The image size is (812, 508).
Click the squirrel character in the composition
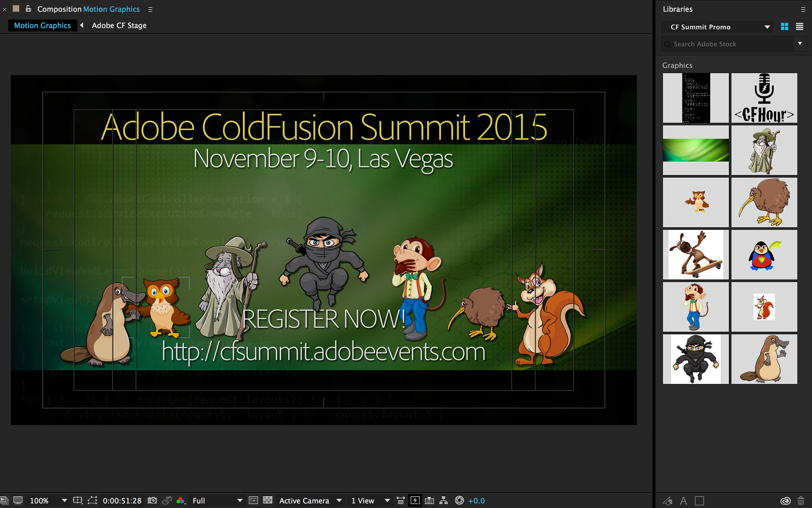[546, 315]
